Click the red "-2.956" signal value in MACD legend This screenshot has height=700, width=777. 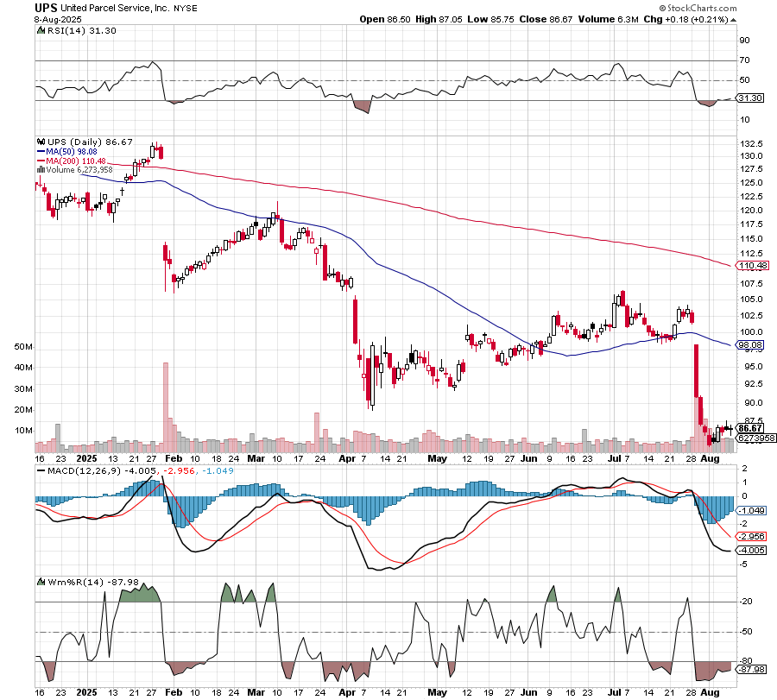tap(179, 470)
